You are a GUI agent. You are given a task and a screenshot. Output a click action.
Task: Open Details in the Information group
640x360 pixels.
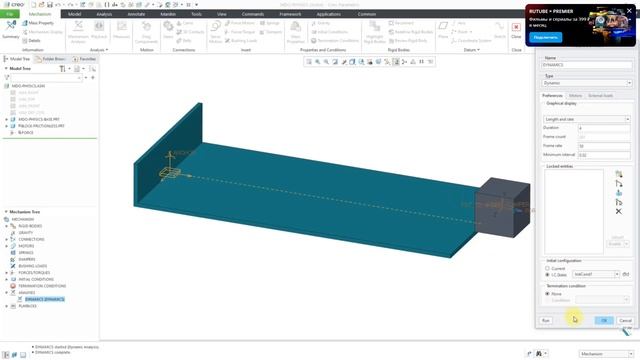tap(31, 40)
